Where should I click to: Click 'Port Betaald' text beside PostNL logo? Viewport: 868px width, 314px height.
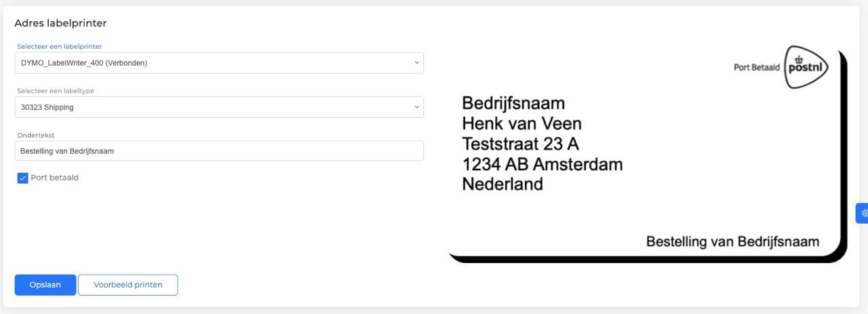pyautogui.click(x=757, y=68)
